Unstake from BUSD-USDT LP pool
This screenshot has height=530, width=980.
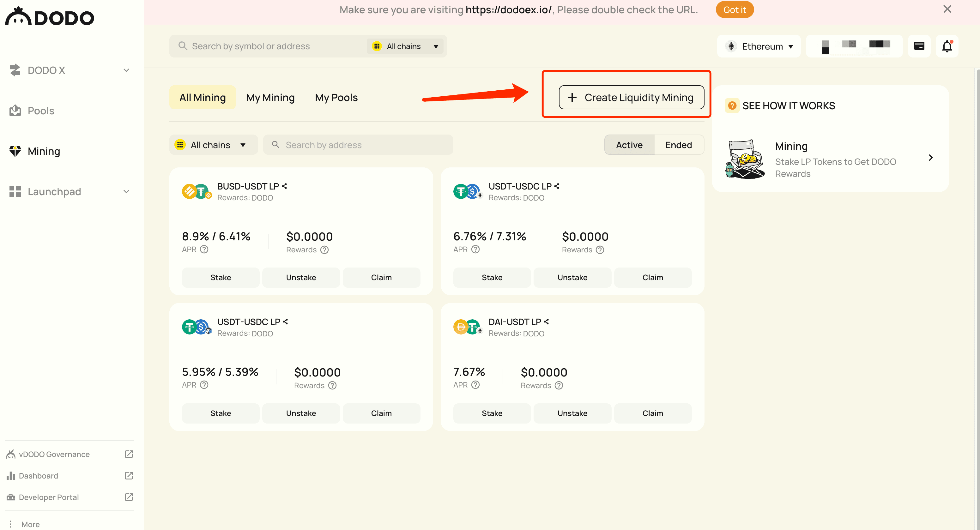pos(301,277)
